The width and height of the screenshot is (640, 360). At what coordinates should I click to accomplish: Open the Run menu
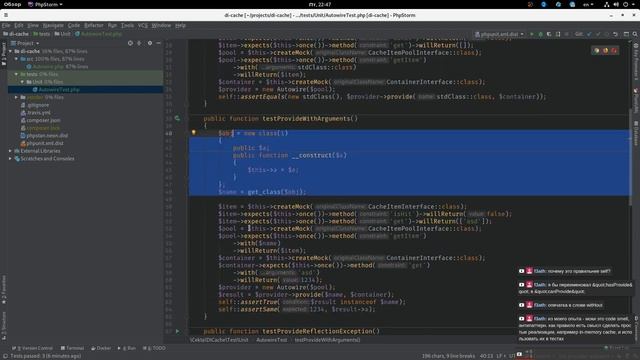tap(112, 25)
